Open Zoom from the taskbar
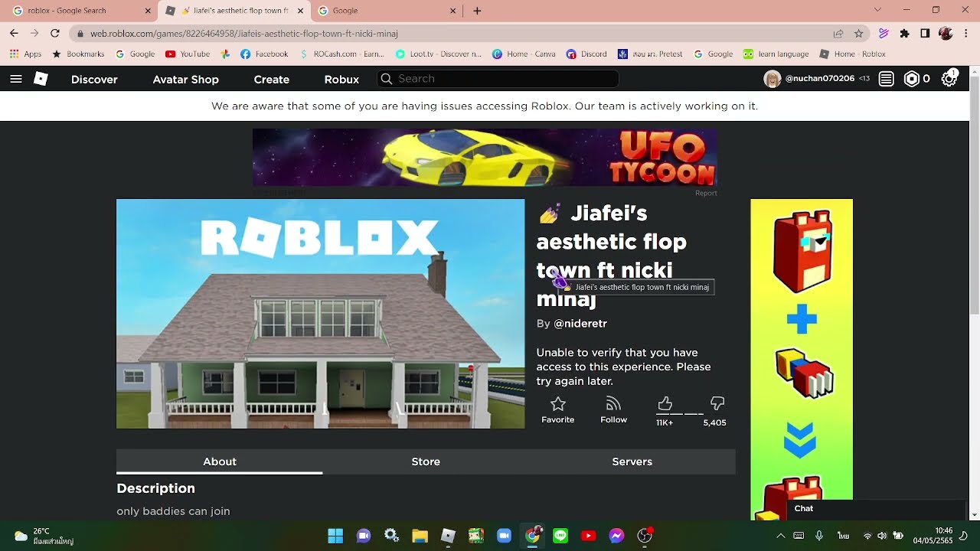 [x=504, y=536]
